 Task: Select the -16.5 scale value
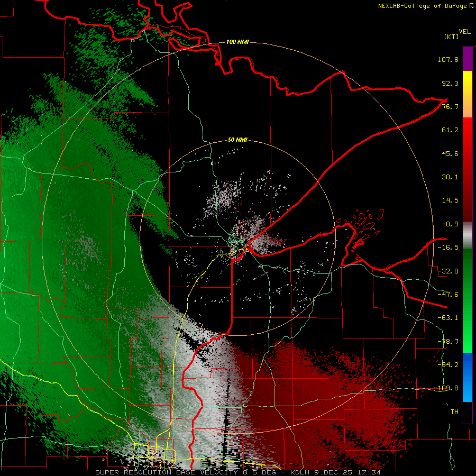(x=448, y=248)
